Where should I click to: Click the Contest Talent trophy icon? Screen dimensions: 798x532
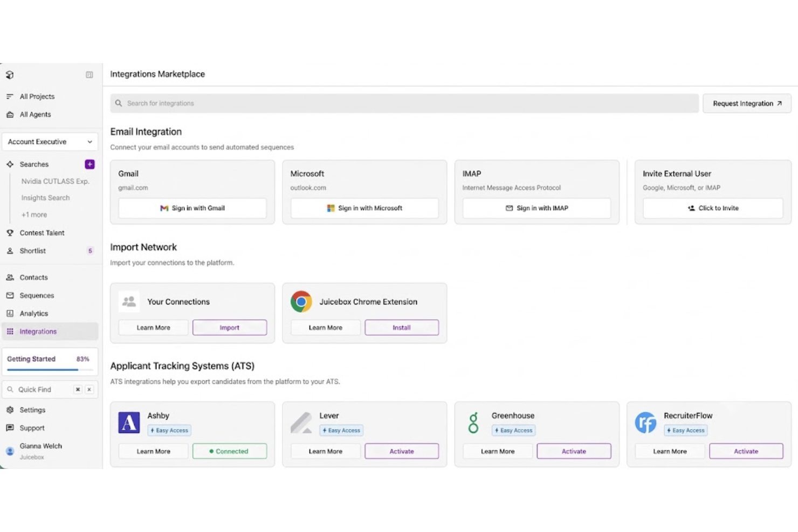(x=10, y=233)
